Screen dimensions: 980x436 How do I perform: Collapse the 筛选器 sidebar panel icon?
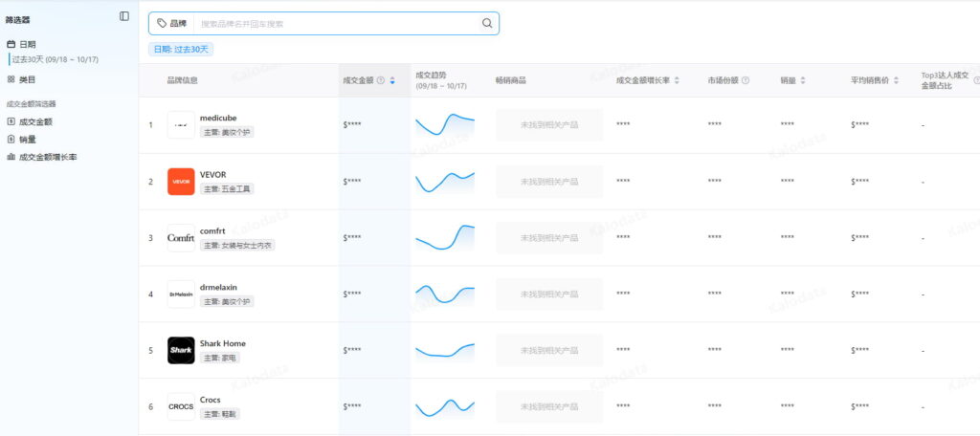point(124,16)
